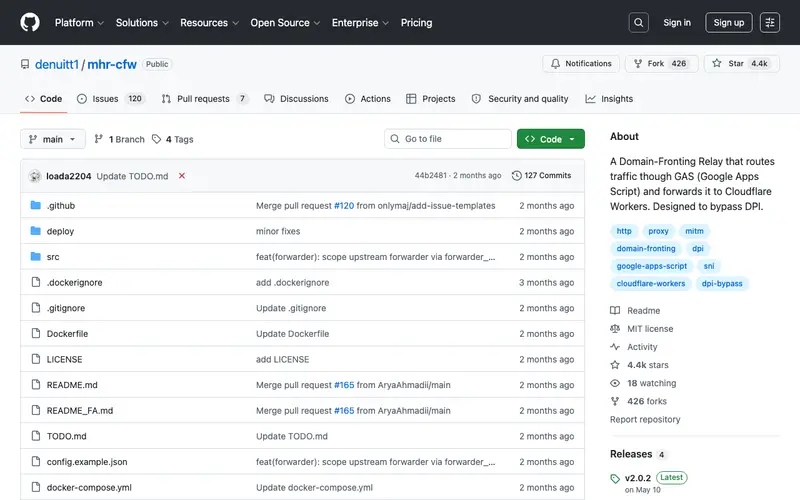Open the .gitignore file name

[x=66, y=308]
